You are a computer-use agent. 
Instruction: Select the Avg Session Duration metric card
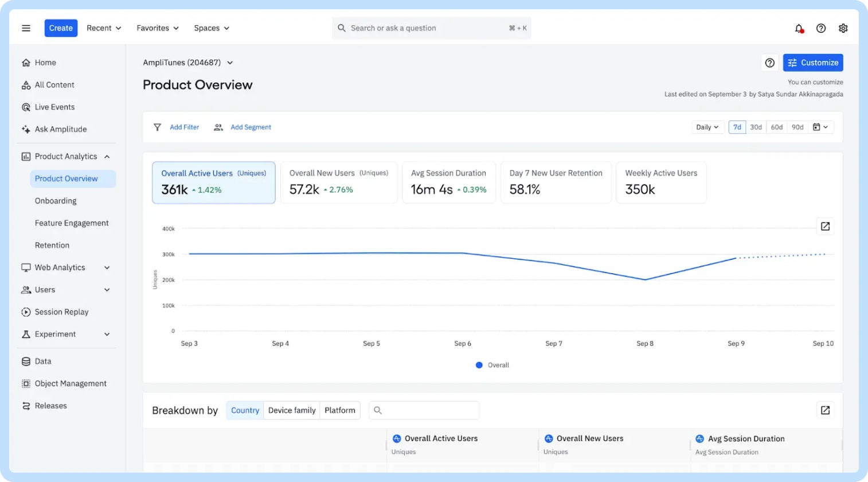point(448,182)
